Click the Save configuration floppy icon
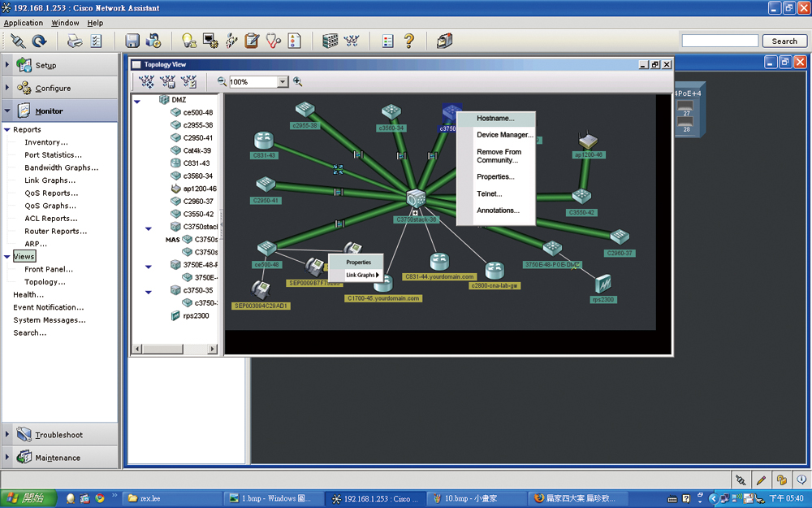This screenshot has height=508, width=812. tap(132, 41)
